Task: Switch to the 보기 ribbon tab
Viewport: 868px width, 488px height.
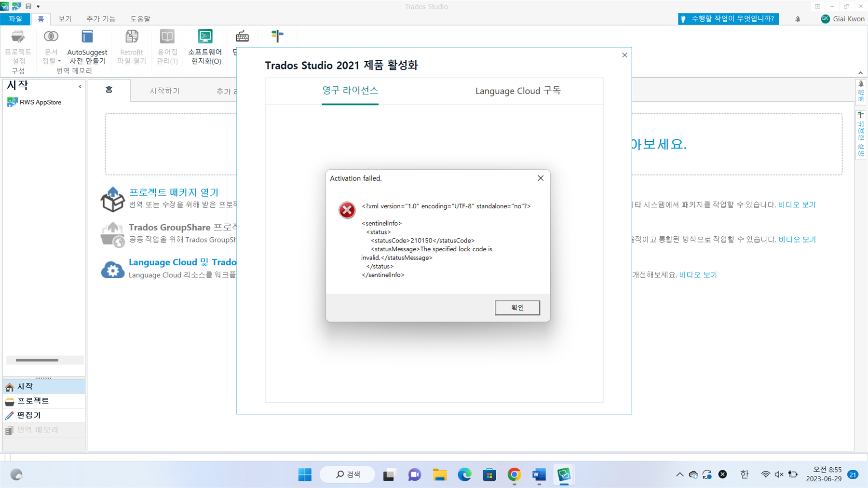Action: click(64, 19)
